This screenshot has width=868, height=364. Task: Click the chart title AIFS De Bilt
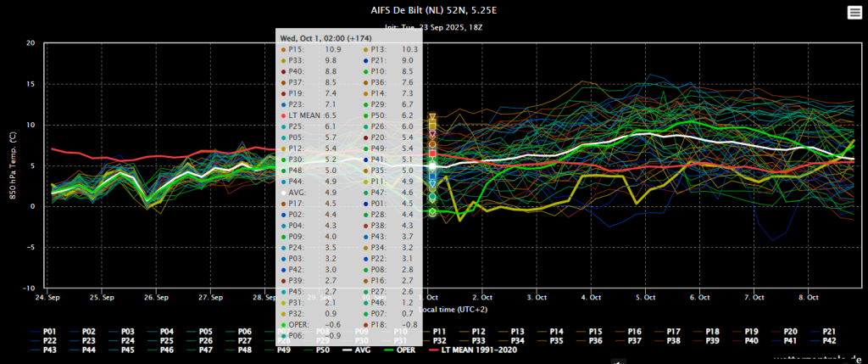tap(430, 10)
